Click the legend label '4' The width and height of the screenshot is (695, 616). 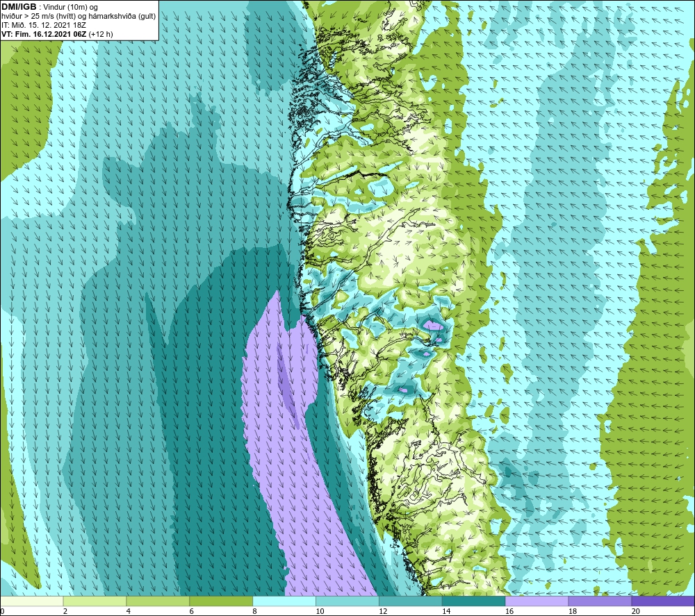pos(129,612)
